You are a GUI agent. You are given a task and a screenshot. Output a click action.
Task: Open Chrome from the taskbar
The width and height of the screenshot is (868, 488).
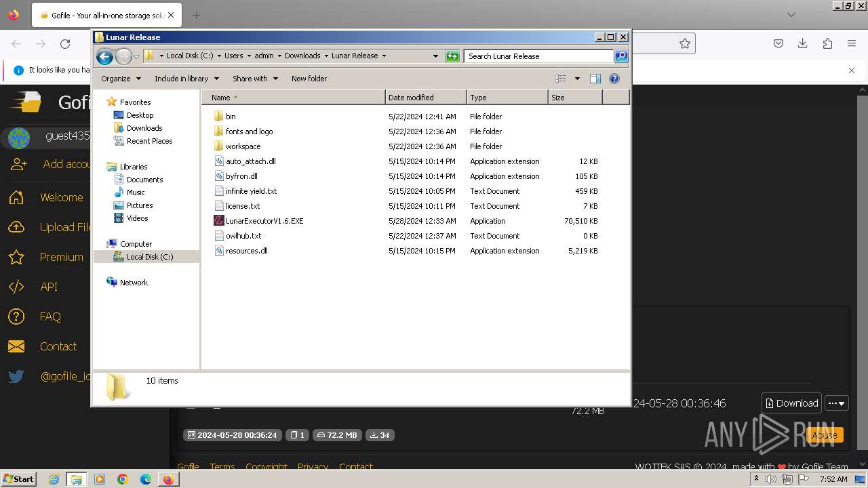coord(123,479)
